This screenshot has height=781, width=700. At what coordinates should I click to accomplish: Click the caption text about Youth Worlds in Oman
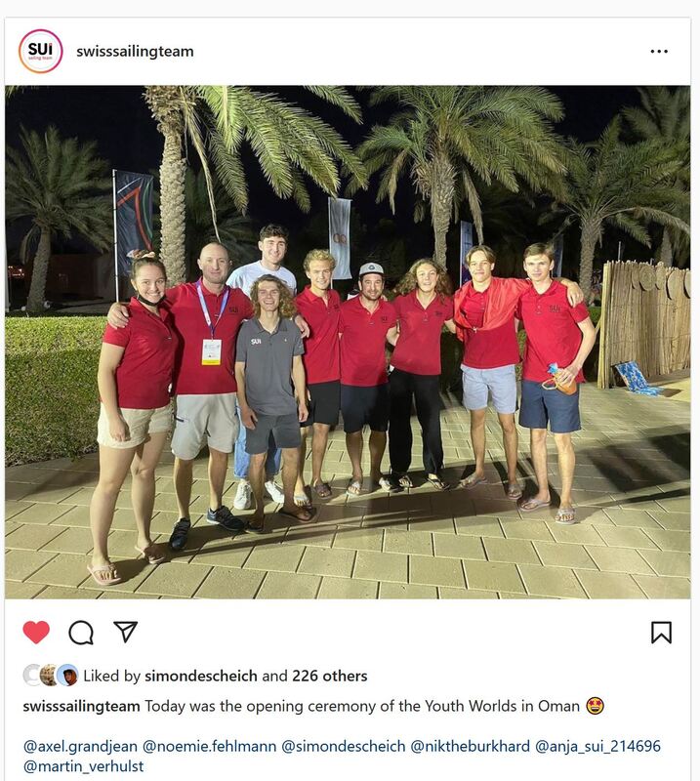(362, 706)
